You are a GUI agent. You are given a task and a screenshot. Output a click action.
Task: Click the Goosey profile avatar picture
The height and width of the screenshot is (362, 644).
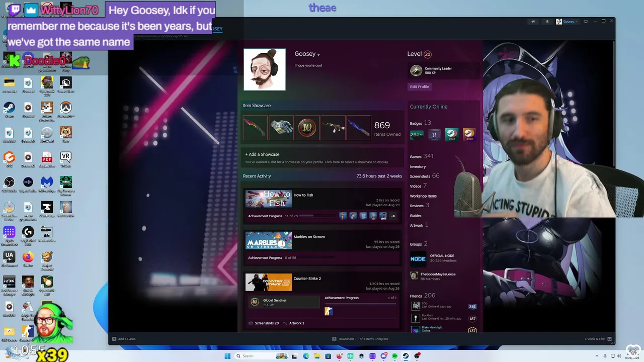click(265, 69)
